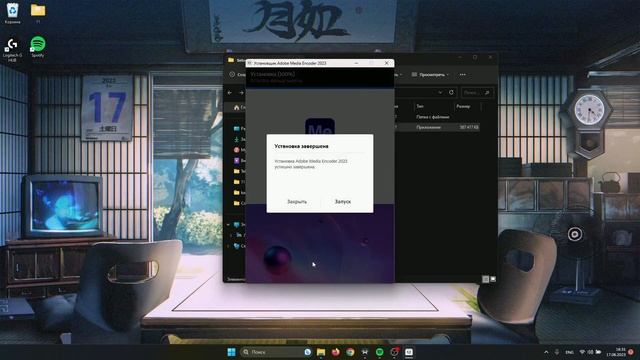Maximize the File Explorer window
640x360 pixels.
pyautogui.click(x=475, y=58)
